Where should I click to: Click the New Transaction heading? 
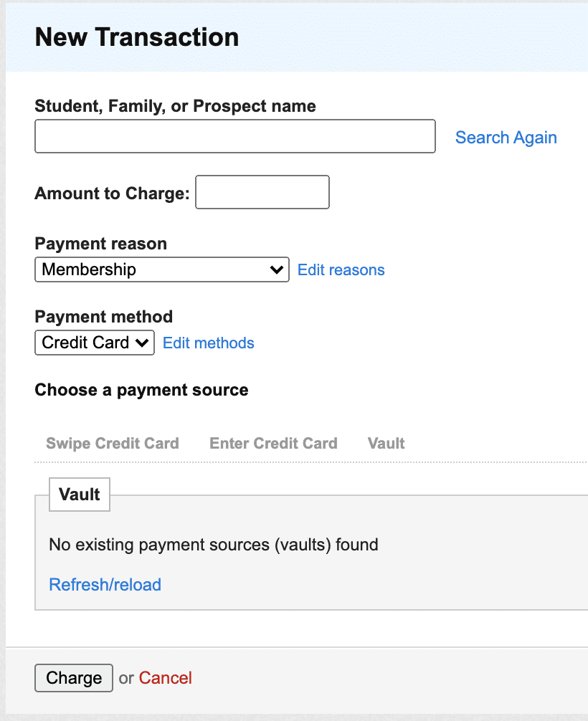137,37
